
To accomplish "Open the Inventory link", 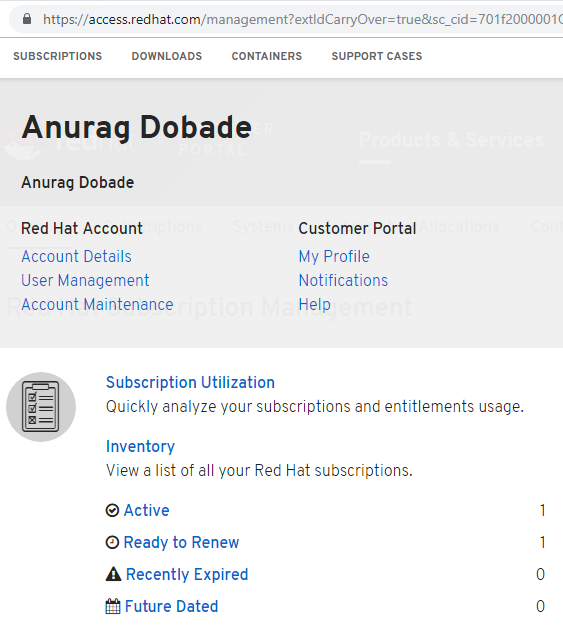I will [140, 447].
